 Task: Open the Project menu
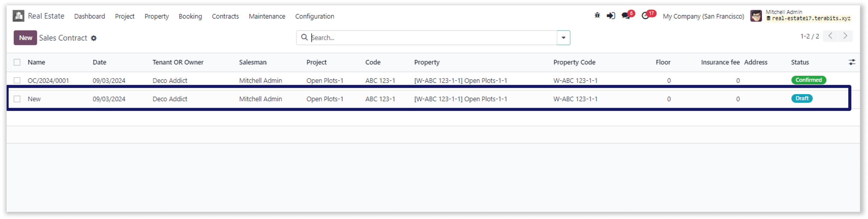125,16
